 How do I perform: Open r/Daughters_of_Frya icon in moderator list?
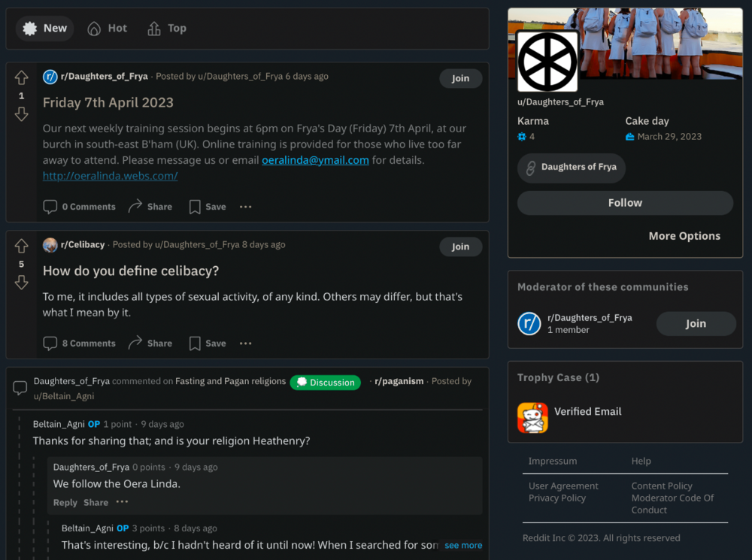pyautogui.click(x=529, y=323)
